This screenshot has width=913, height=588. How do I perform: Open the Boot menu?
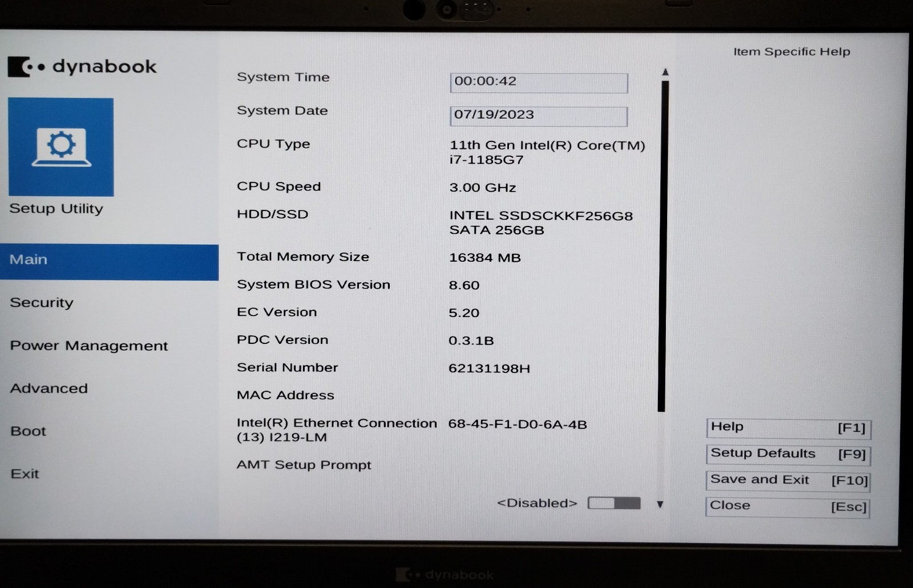(x=28, y=431)
